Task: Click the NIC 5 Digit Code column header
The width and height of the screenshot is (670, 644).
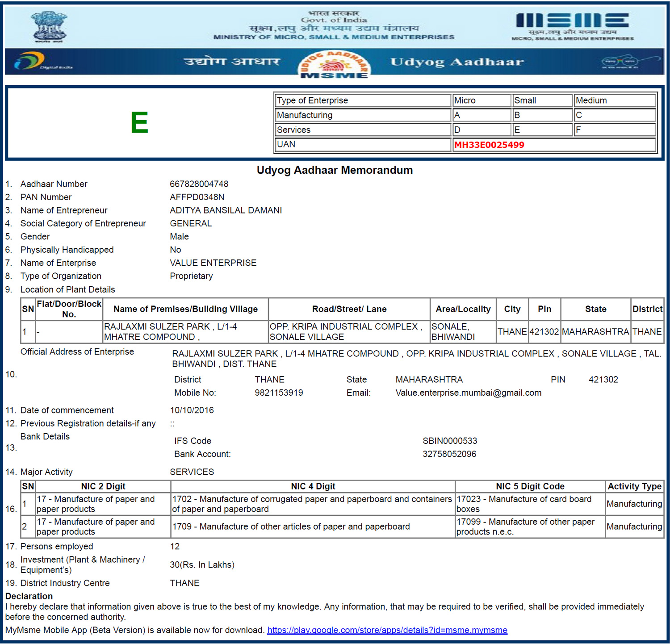Action: tap(530, 486)
